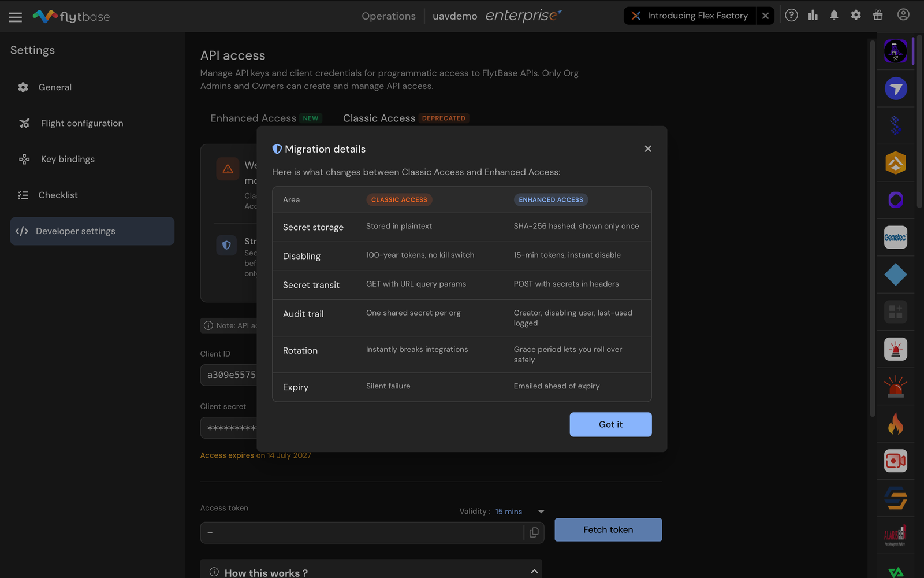
Task: Open the purple ring app icon
Action: (896, 200)
